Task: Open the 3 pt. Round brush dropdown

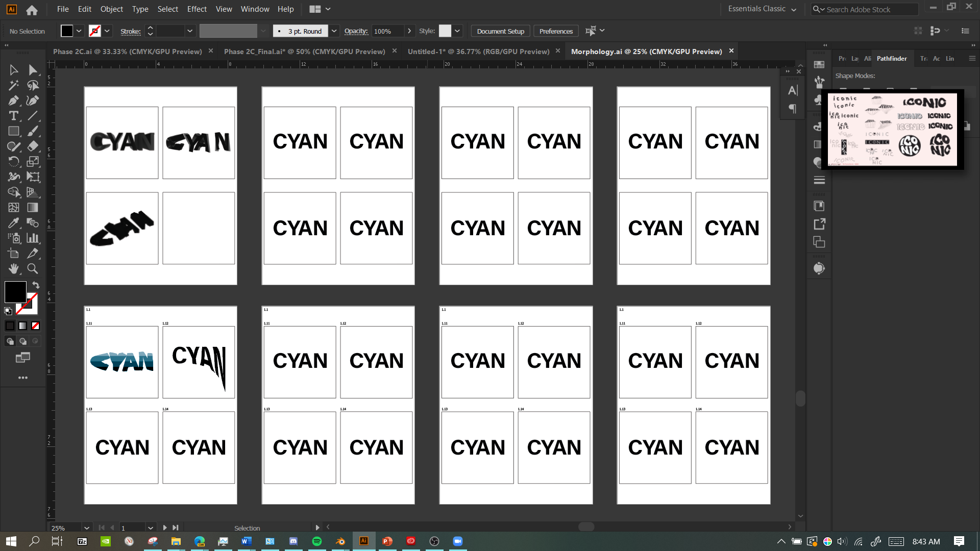Action: click(334, 31)
